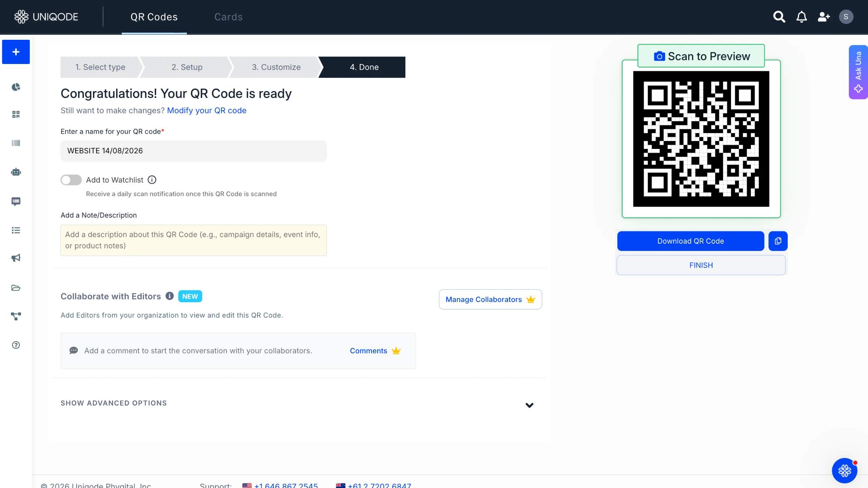Click the FINISH button
The width and height of the screenshot is (868, 488).
[701, 265]
